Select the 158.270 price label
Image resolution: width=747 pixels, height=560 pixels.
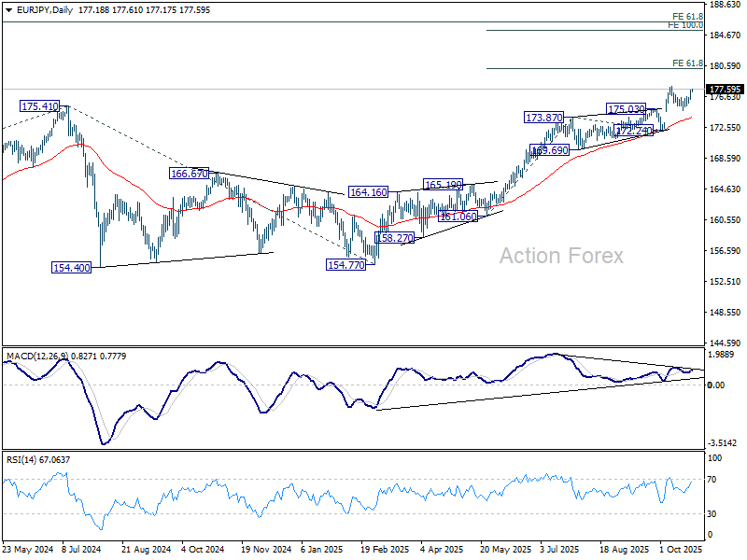pos(394,238)
